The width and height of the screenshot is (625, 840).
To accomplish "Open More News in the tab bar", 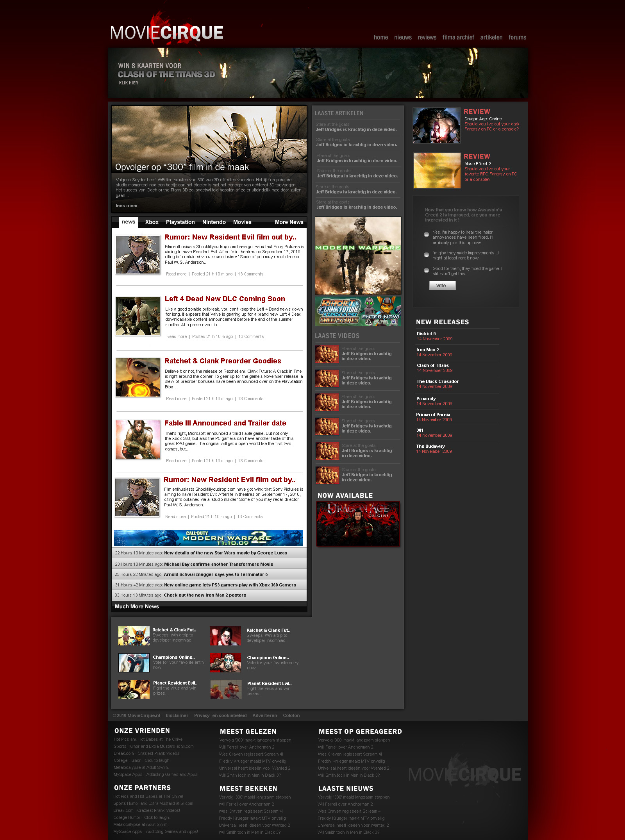I will [289, 222].
